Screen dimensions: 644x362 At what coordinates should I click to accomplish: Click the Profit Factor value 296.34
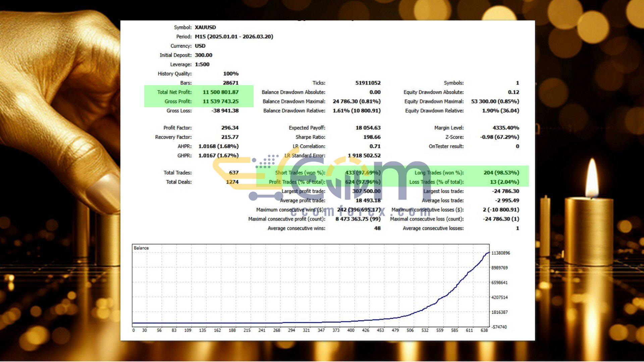[x=230, y=128]
